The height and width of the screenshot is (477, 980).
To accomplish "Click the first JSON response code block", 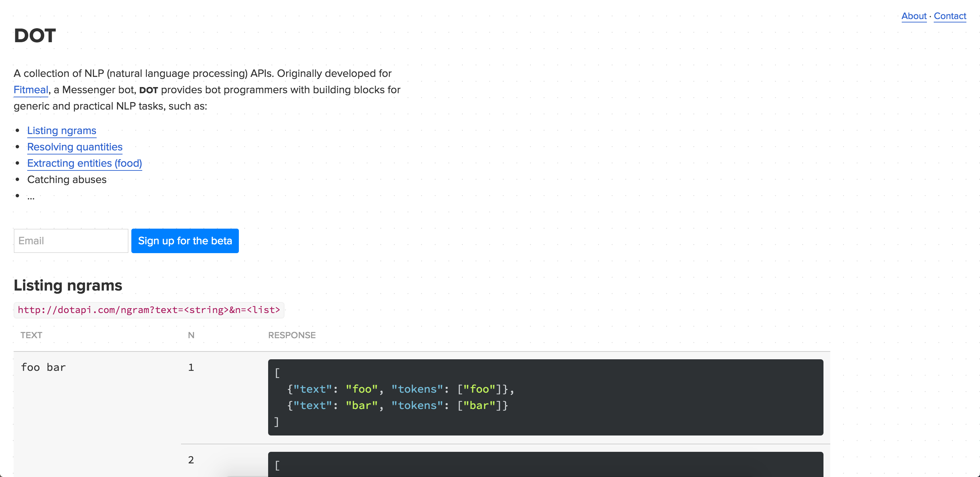I will click(545, 397).
